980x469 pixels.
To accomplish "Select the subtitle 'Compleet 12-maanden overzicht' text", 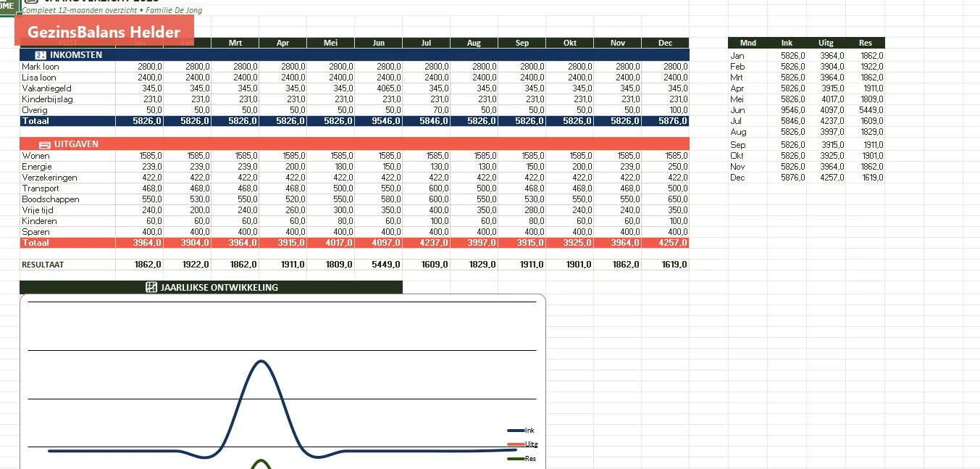I will 79,11.
